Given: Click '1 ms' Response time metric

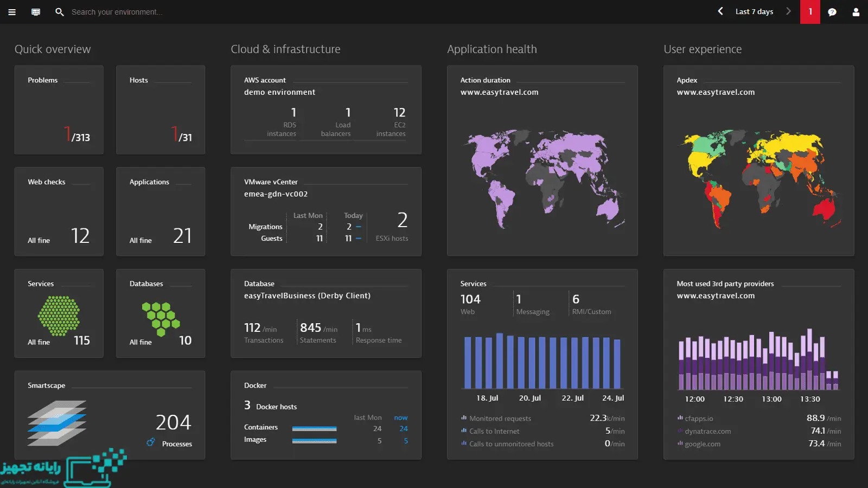Looking at the screenshot, I should pos(363,328).
